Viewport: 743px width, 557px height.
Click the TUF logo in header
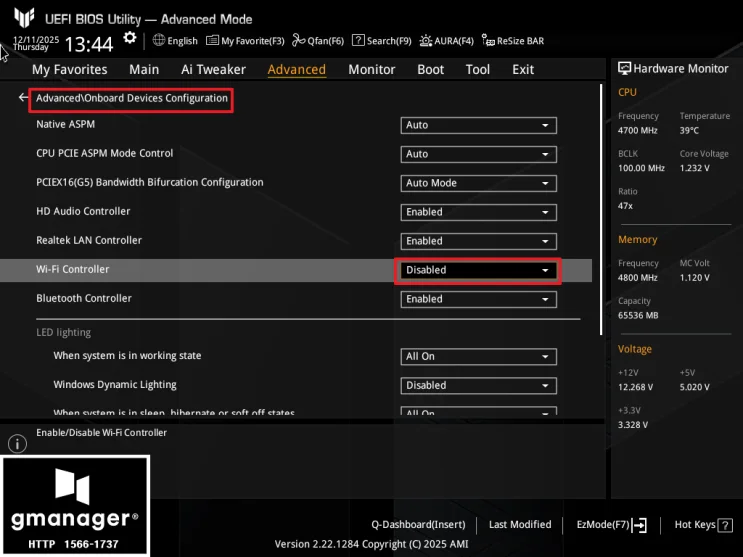[x=24, y=18]
